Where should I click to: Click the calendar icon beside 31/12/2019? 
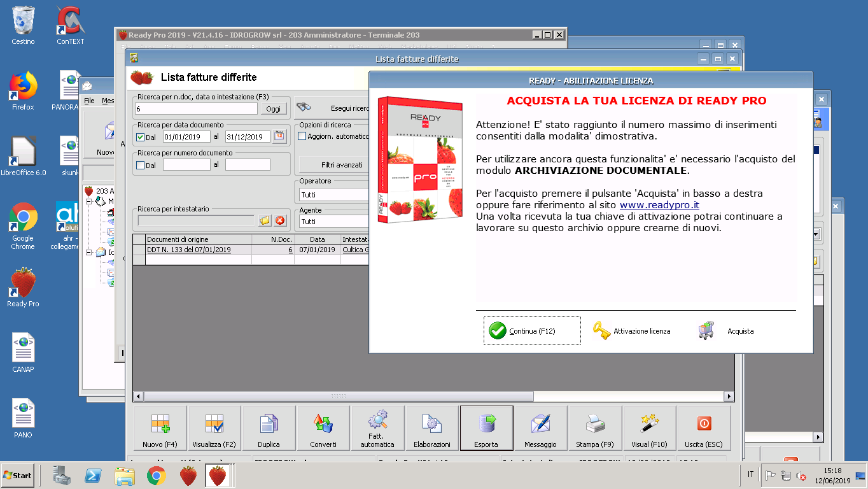click(280, 136)
